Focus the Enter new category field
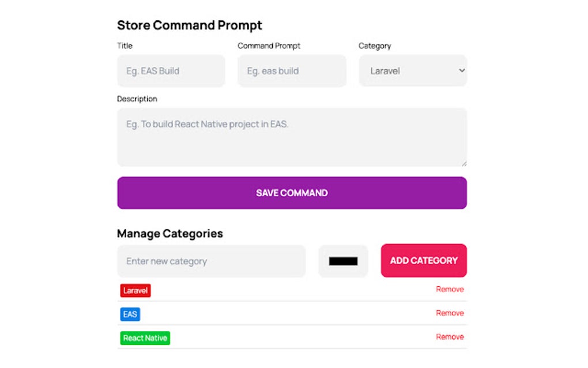Viewport: 588px width, 368px height. tap(211, 261)
